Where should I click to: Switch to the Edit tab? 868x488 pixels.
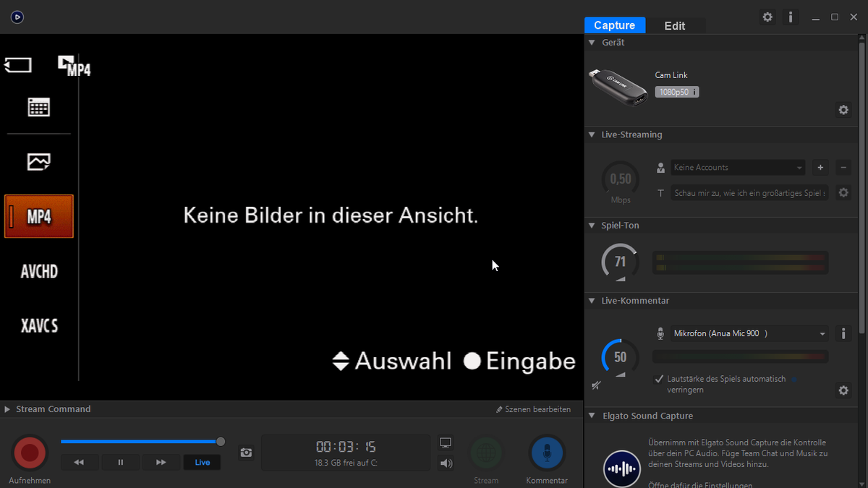click(674, 26)
